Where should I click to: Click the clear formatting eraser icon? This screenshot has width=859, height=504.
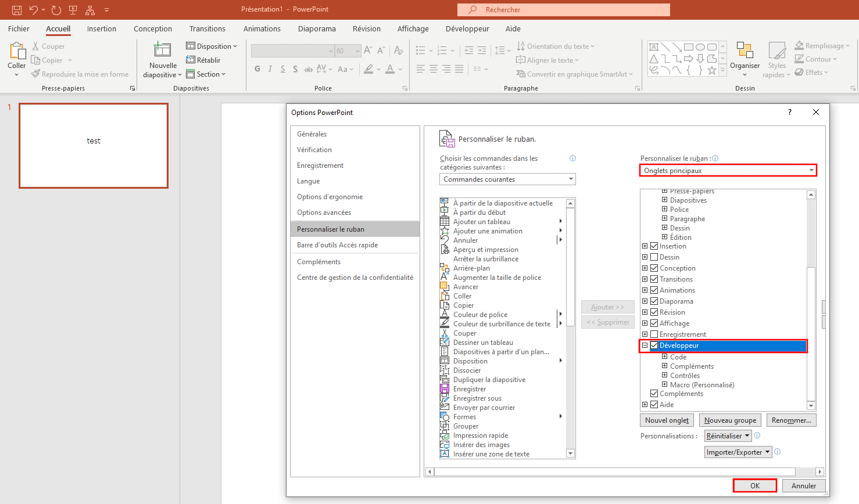(399, 51)
